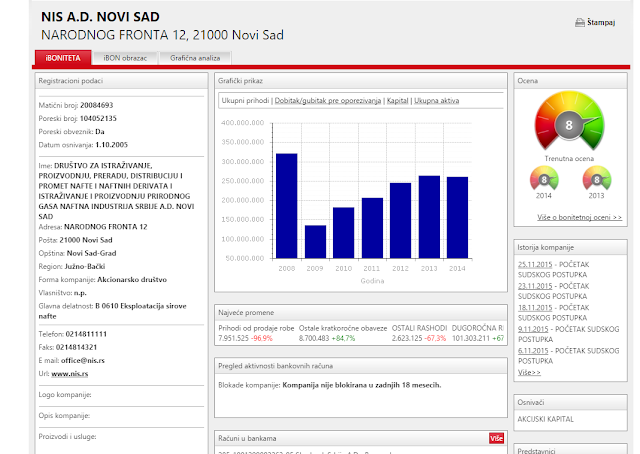
Task: Show the Dobitak/gubitak pre oporezivanja chart
Action: (x=328, y=100)
